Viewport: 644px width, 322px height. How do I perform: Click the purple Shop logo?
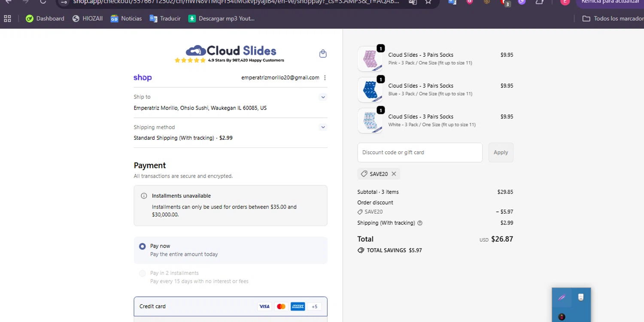click(143, 78)
